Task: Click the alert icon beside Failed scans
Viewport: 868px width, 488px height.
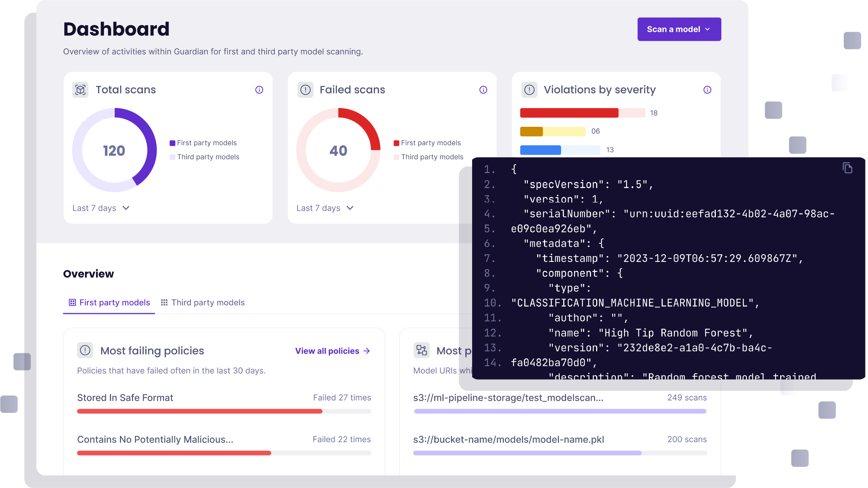Action: click(305, 90)
